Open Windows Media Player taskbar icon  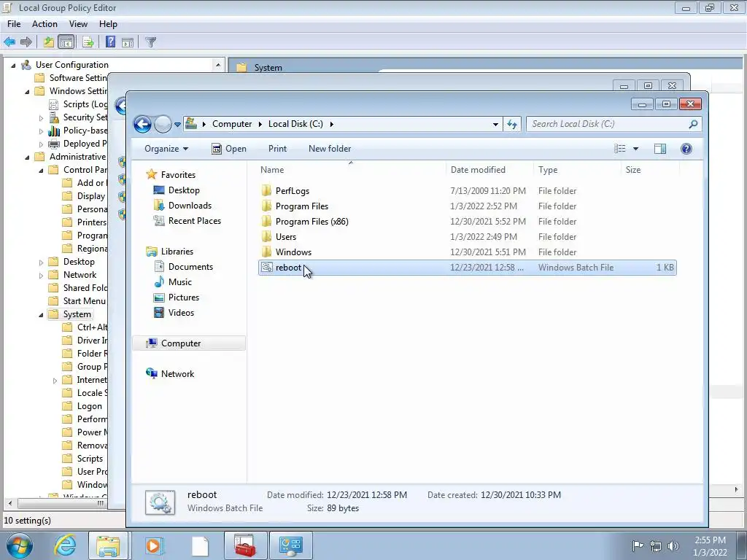tap(153, 545)
